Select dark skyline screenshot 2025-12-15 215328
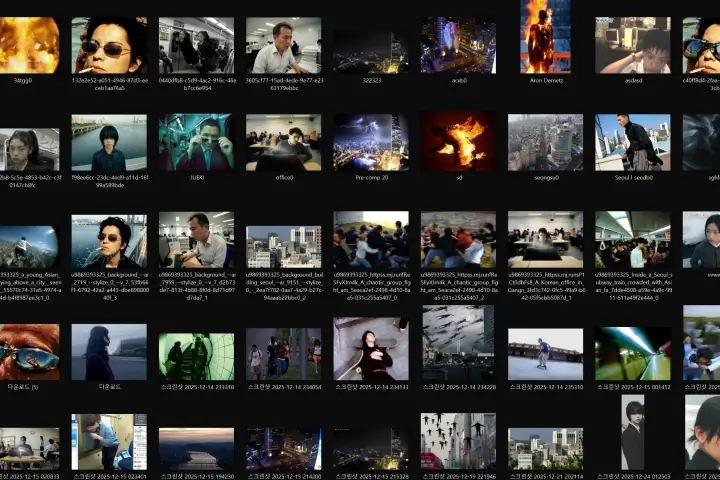This screenshot has height=480, width=720. (371, 449)
